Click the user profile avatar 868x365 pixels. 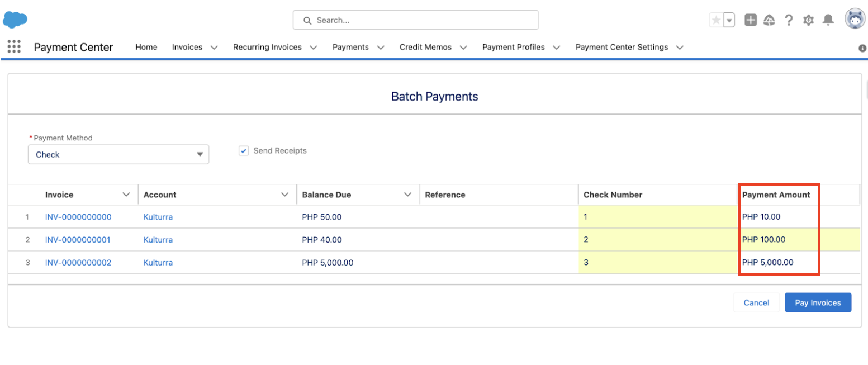click(x=854, y=20)
